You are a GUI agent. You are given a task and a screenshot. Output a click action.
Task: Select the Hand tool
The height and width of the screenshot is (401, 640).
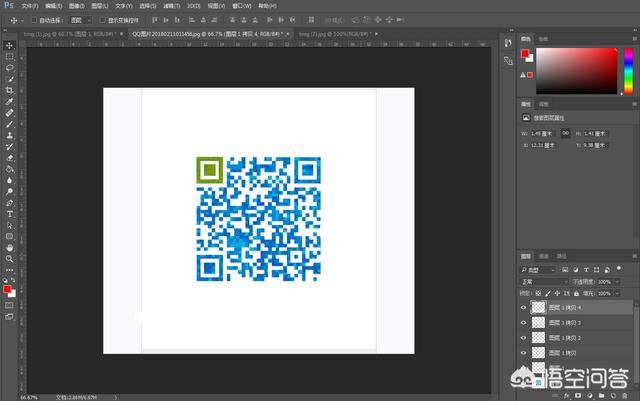coord(9,248)
